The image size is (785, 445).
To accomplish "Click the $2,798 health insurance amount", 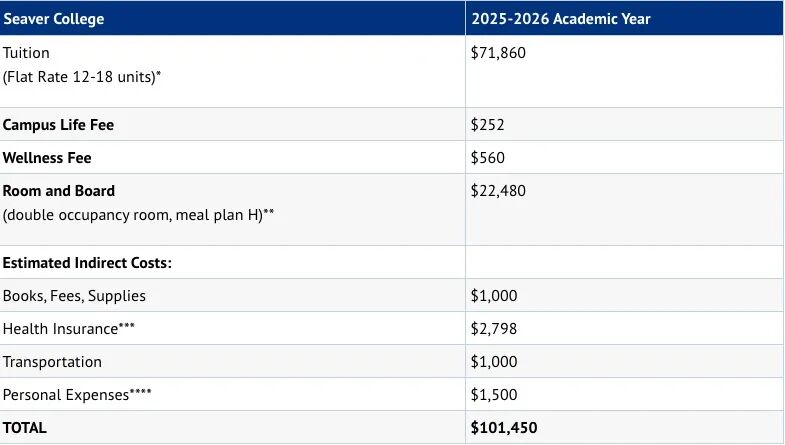I will pyautogui.click(x=494, y=329).
